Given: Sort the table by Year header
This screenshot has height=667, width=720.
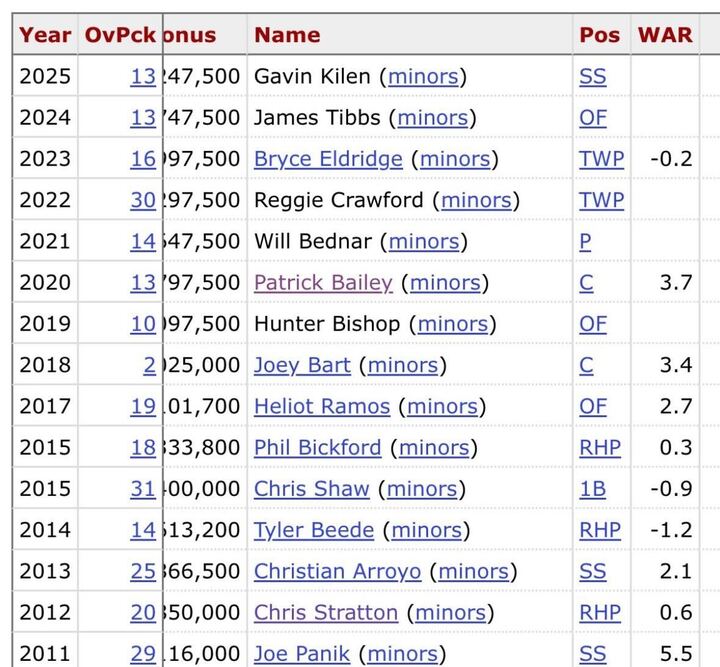Looking at the screenshot, I should 45,34.
